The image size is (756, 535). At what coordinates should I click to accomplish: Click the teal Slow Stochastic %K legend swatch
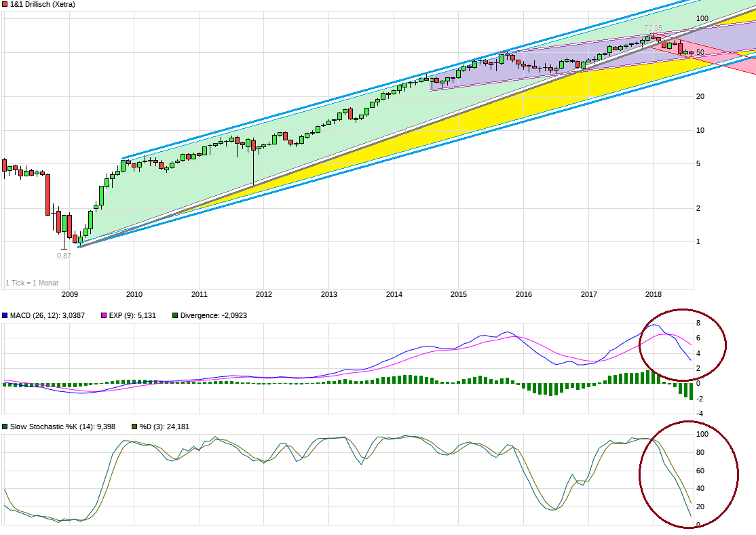click(5, 427)
